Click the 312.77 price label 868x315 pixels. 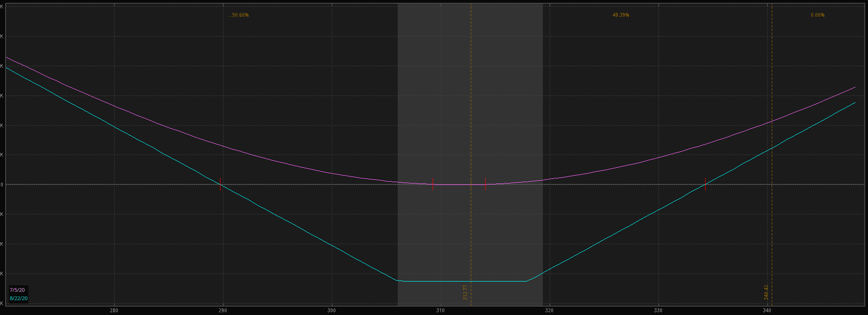tap(465, 292)
